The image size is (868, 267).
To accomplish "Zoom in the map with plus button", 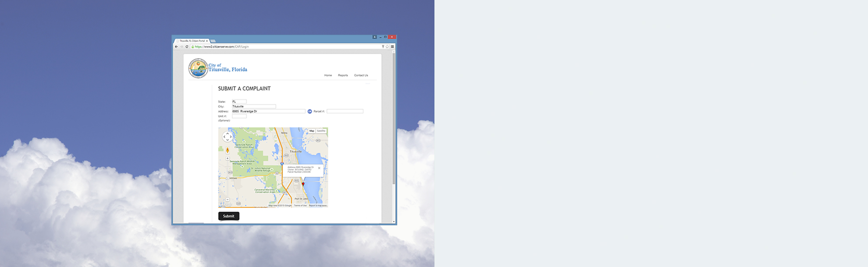I will tap(228, 159).
